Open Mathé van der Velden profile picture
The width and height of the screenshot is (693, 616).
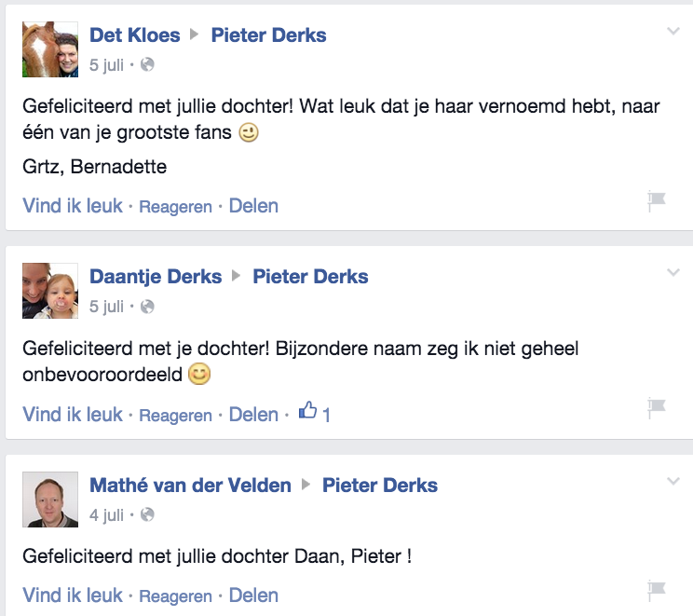pos(50,500)
